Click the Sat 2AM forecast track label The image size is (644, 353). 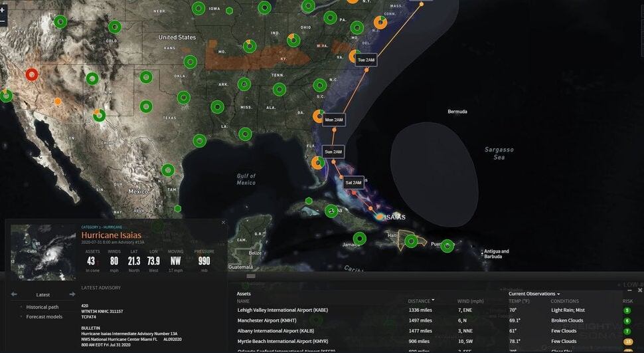coord(353,183)
